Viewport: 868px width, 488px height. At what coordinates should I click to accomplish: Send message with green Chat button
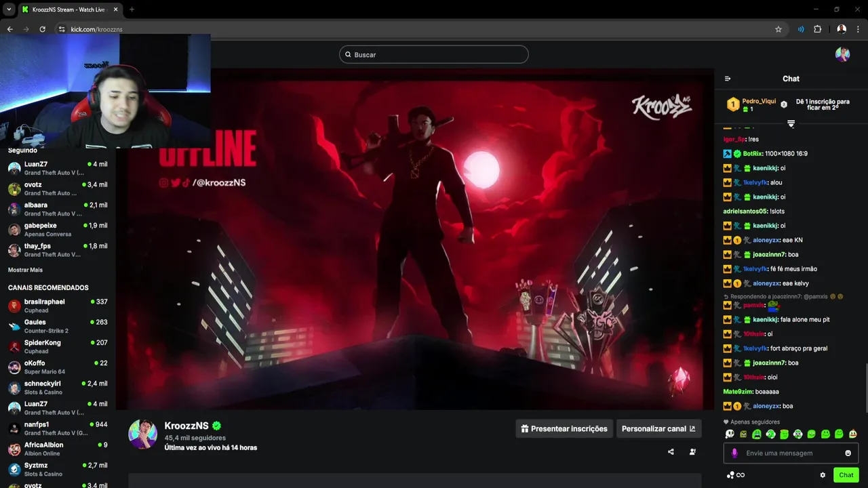(x=846, y=475)
